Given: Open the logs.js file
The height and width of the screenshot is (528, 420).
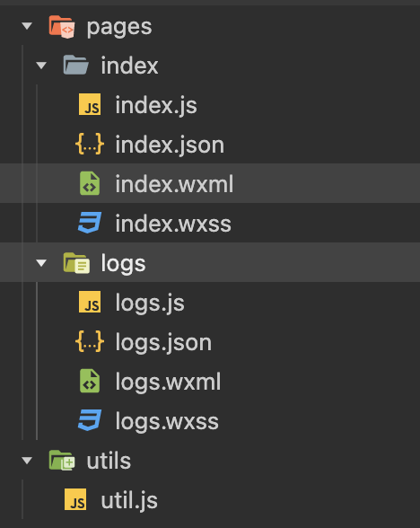Looking at the screenshot, I should [150, 304].
